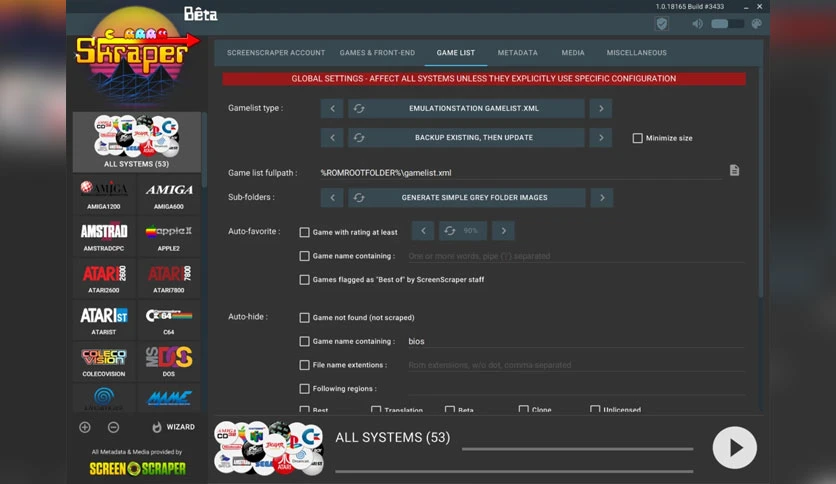
Task: Select the ATARI2600 system
Action: [104, 278]
